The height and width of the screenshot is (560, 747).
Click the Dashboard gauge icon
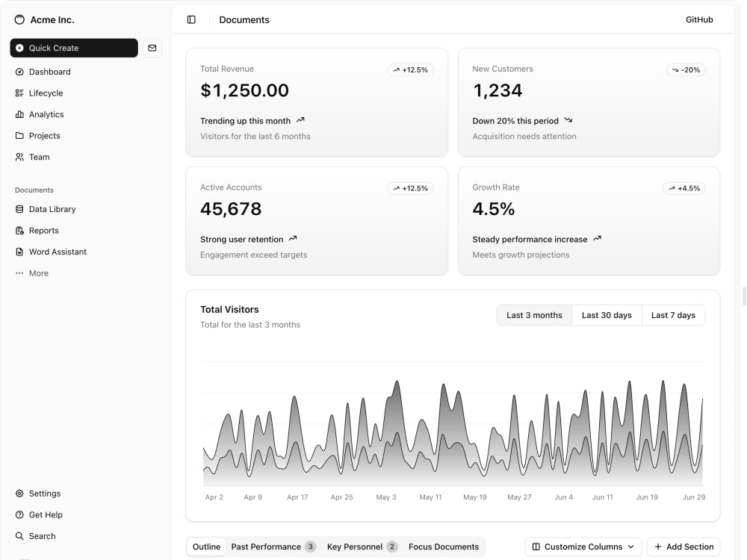point(19,72)
